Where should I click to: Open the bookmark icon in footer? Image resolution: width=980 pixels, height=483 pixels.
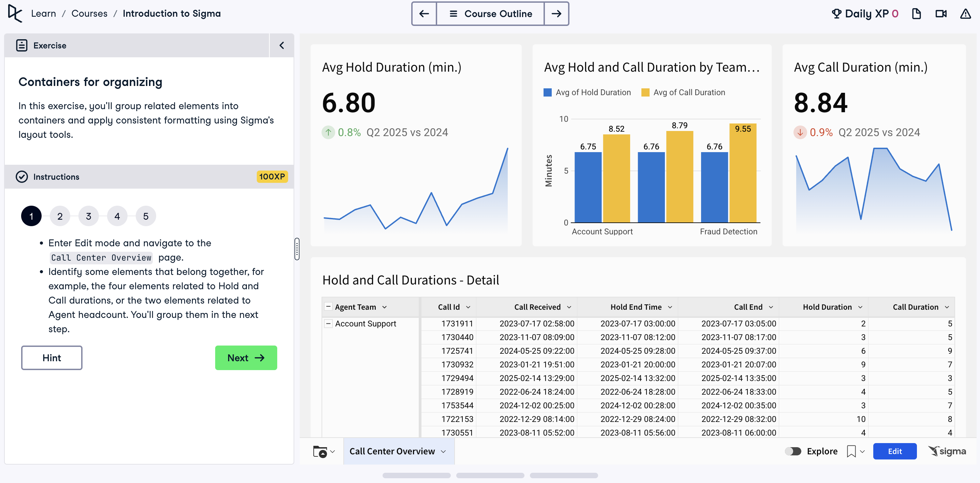click(x=851, y=451)
